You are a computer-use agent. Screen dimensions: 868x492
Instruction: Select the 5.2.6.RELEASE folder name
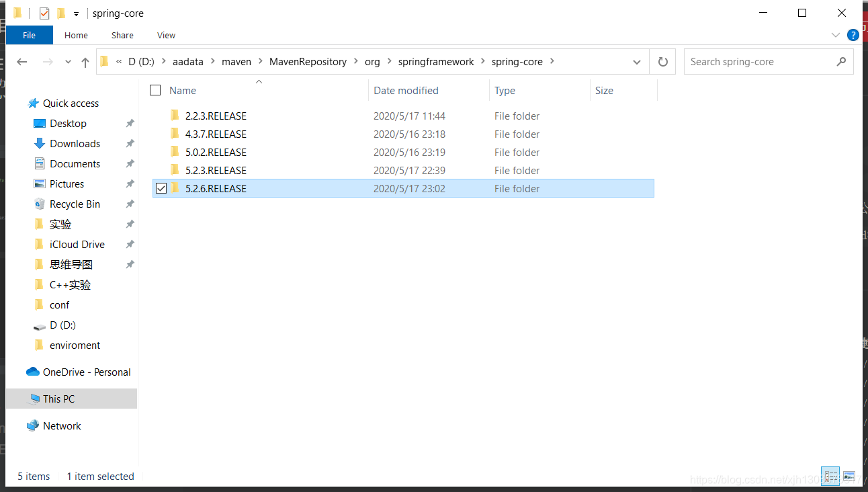click(216, 189)
